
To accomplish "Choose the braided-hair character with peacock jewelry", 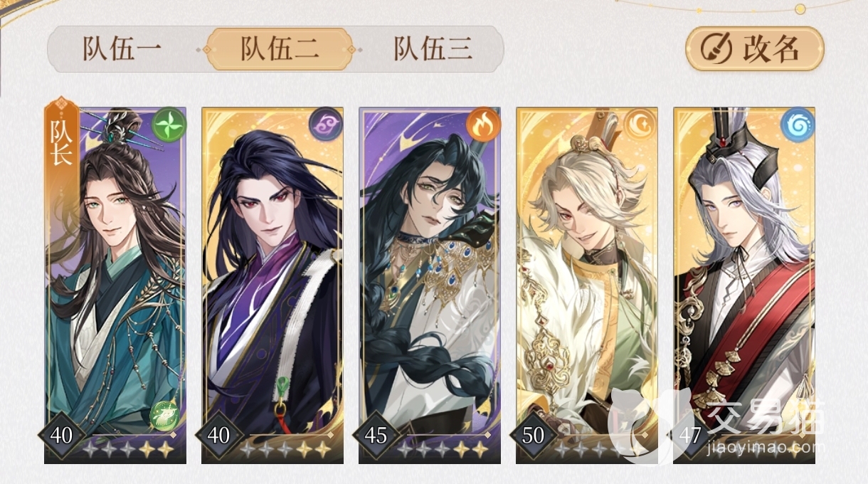I will point(430,285).
